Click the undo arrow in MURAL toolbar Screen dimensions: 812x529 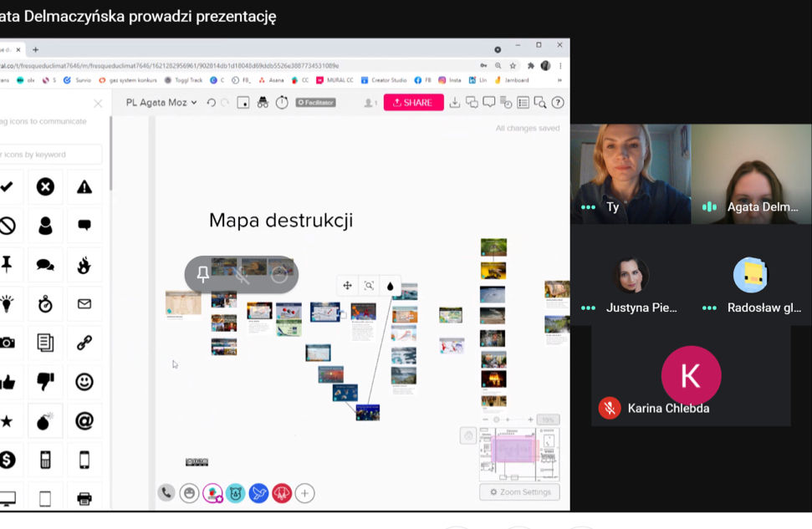pyautogui.click(x=212, y=103)
